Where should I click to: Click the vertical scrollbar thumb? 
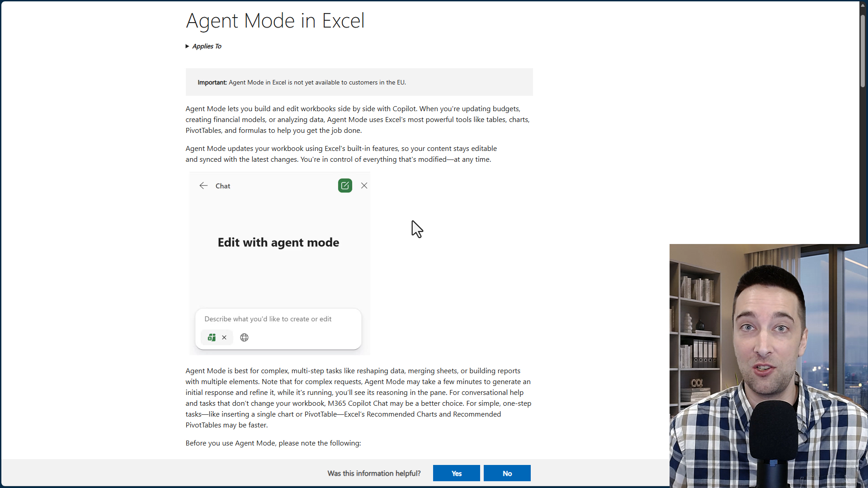coord(863,50)
